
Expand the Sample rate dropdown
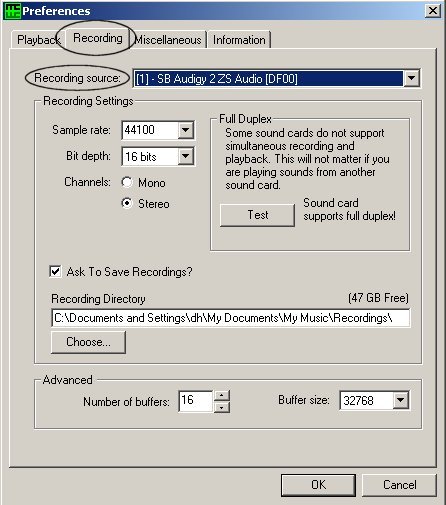[186, 130]
